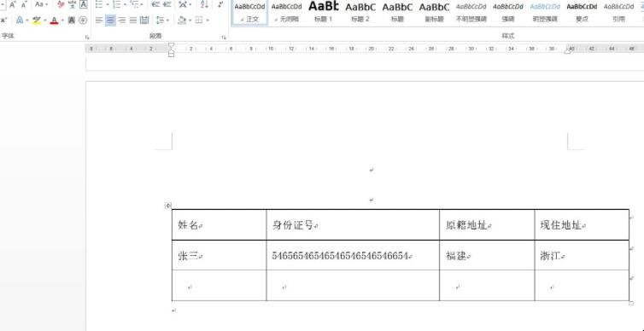Apply the yellow text highlight color
This screenshot has width=644, height=331.
[x=37, y=20]
